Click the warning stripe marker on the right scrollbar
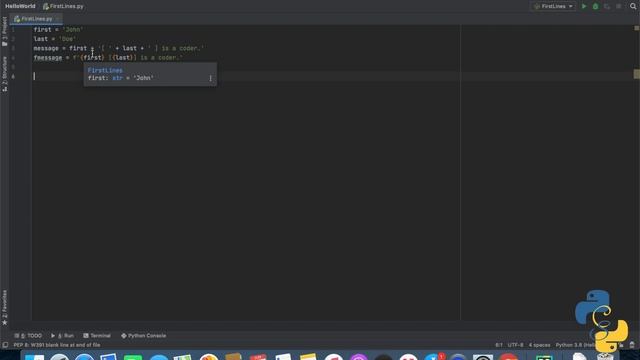This screenshot has height=360, width=640. tap(636, 74)
